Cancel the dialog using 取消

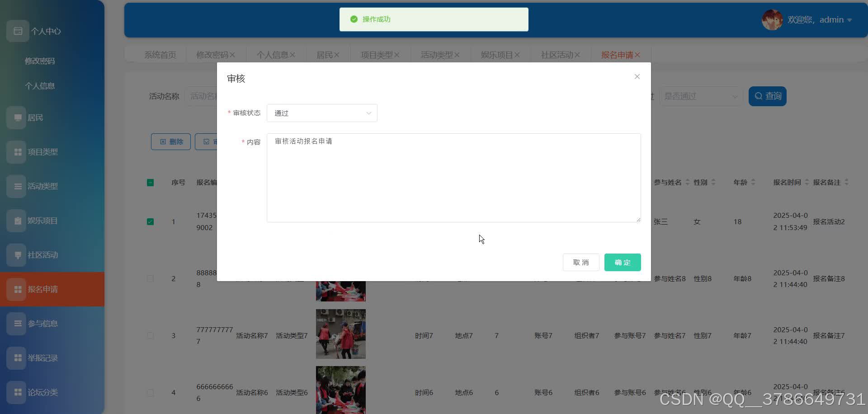pyautogui.click(x=580, y=262)
